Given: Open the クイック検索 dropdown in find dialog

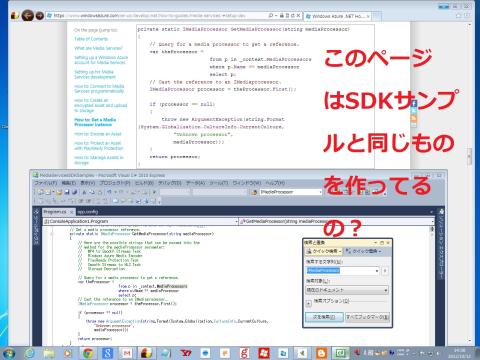Looking at the screenshot, I should (x=324, y=251).
